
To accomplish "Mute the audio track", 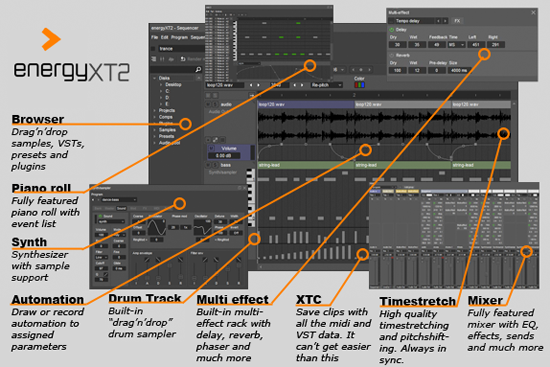I will click(x=208, y=104).
